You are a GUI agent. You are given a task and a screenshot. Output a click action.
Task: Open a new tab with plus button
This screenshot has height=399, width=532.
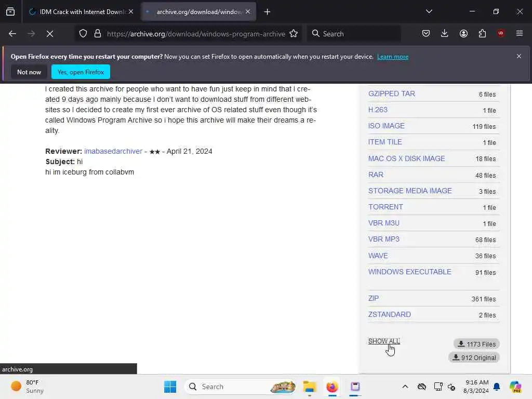(267, 12)
